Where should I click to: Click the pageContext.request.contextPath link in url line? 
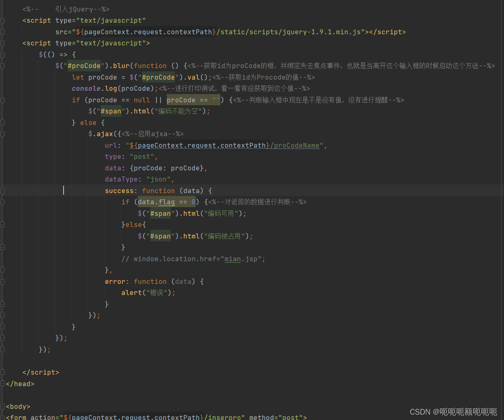[202, 146]
